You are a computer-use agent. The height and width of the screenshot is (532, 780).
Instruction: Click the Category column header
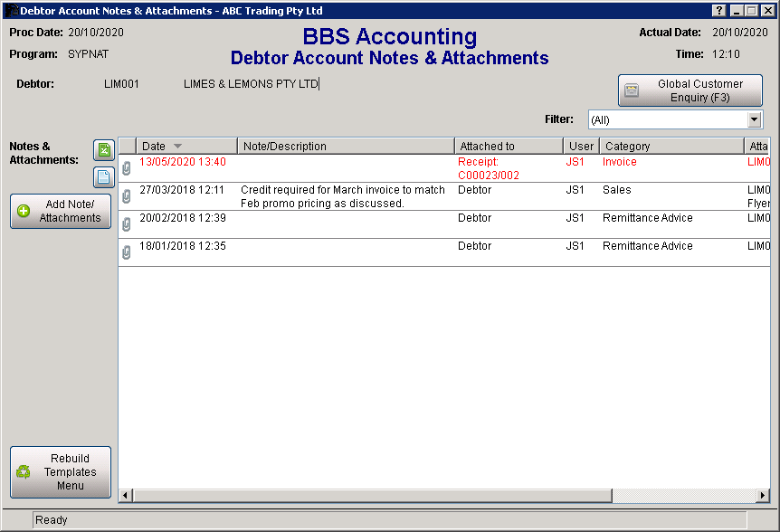pyautogui.click(x=670, y=147)
